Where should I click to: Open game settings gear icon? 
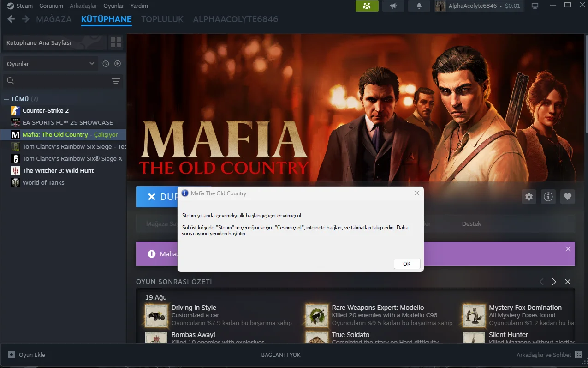coord(529,197)
